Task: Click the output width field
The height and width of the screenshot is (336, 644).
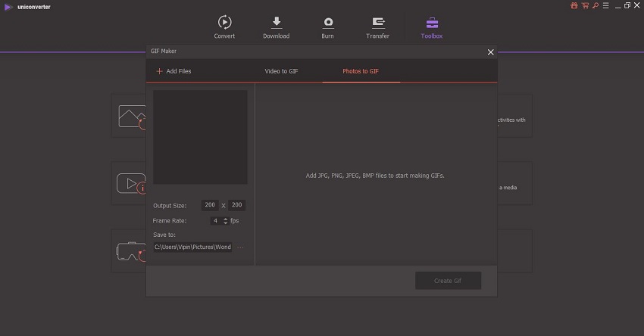Action: [x=210, y=205]
